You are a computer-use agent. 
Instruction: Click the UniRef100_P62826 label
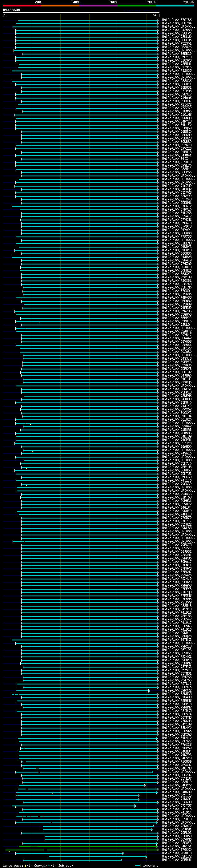click(x=177, y=47)
